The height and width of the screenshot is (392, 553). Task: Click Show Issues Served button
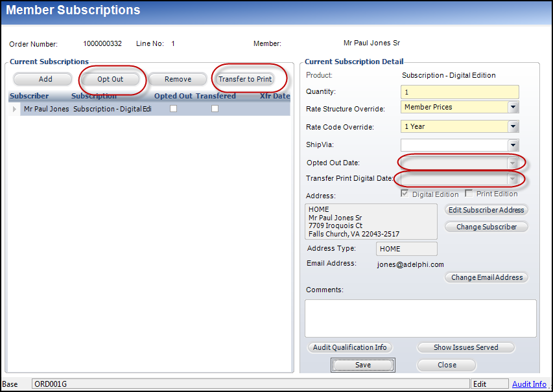click(x=465, y=347)
